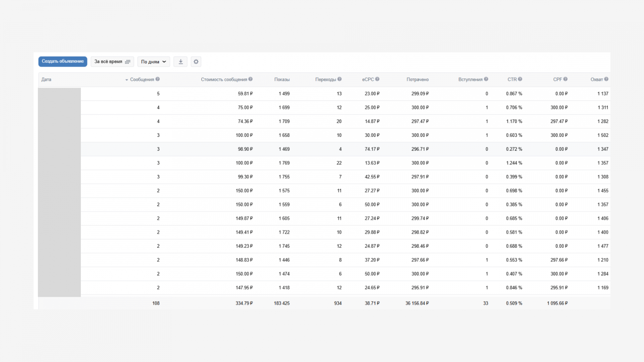
Task: Click the total spent 36 156.84 ₽ cell
Action: (417, 303)
